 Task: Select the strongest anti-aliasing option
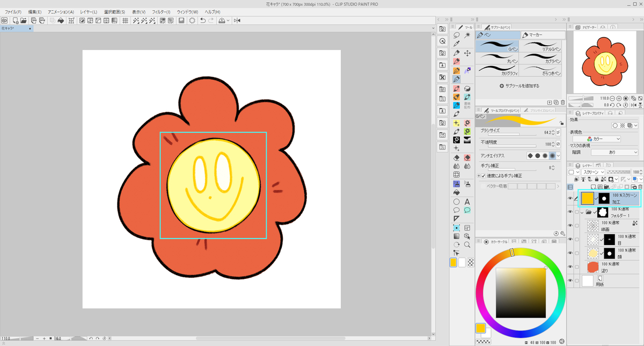(552, 155)
